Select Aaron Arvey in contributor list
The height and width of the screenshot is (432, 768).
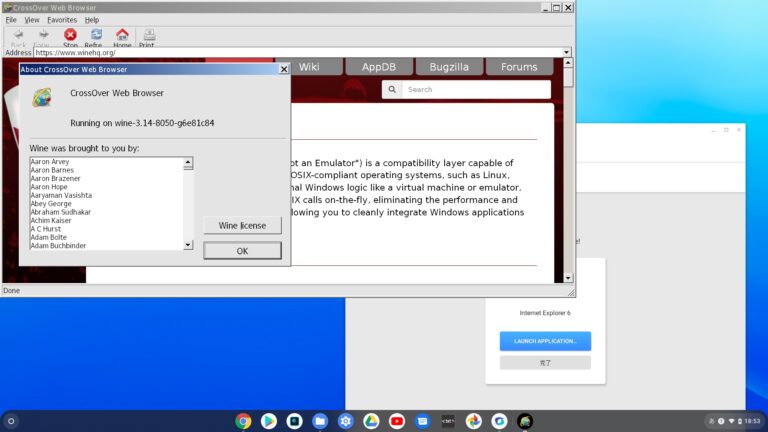(x=50, y=162)
